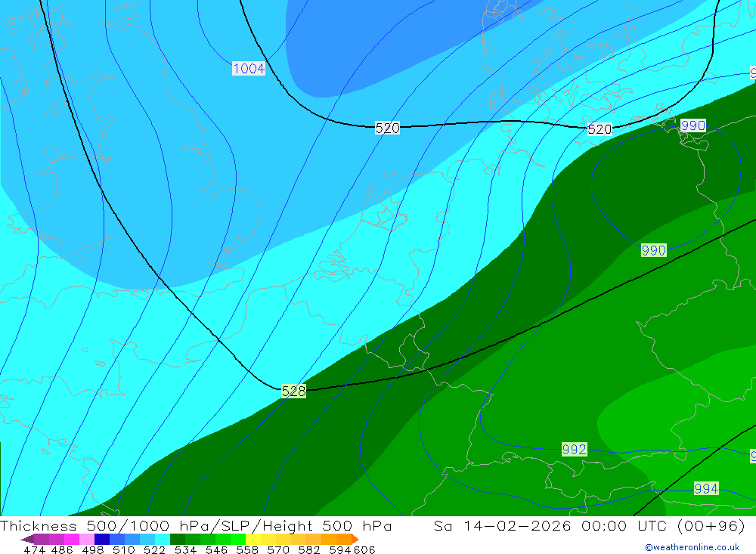
Task: Click legend value 498
Action: pyautogui.click(x=92, y=549)
